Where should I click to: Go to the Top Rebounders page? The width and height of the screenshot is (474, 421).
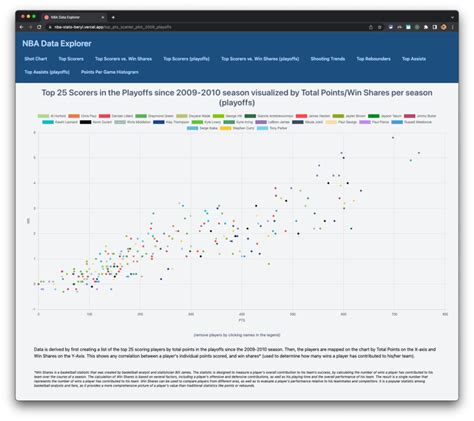(373, 59)
